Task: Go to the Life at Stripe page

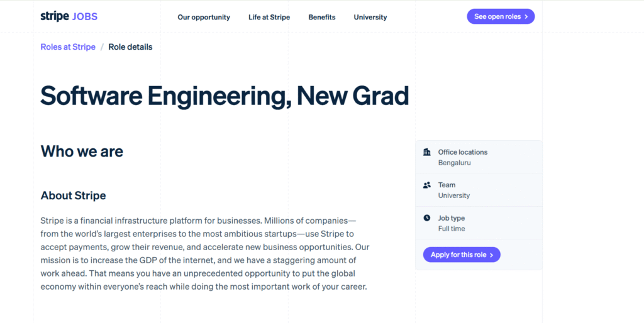Action: [269, 17]
